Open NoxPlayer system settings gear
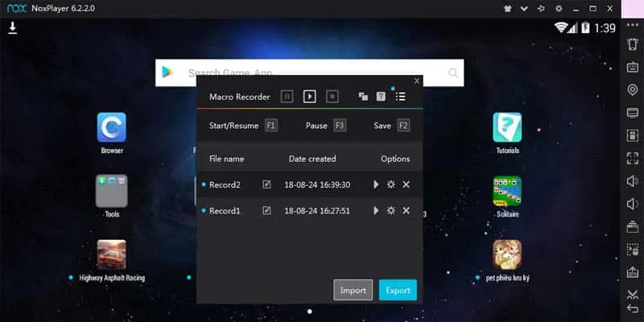Image resolution: width=644 pixels, height=322 pixels. (559, 8)
